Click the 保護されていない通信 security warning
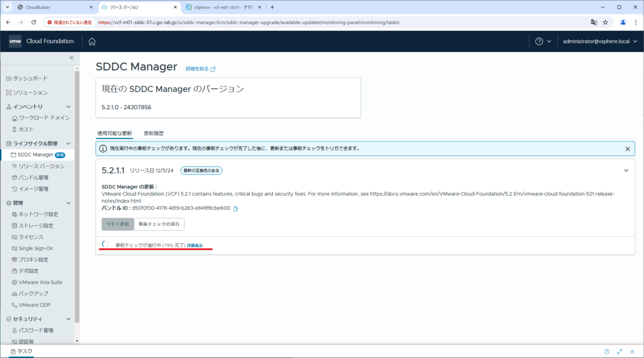 click(71, 23)
